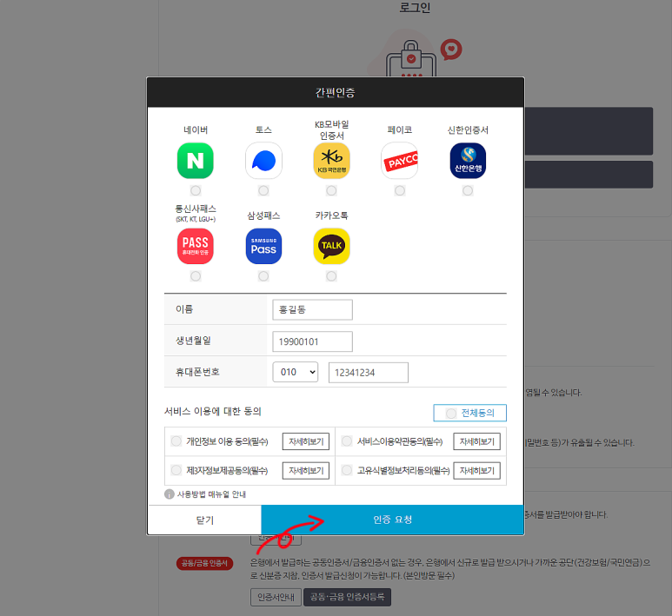Open 자세히보기 for 개인정보 이용 동의

(305, 441)
